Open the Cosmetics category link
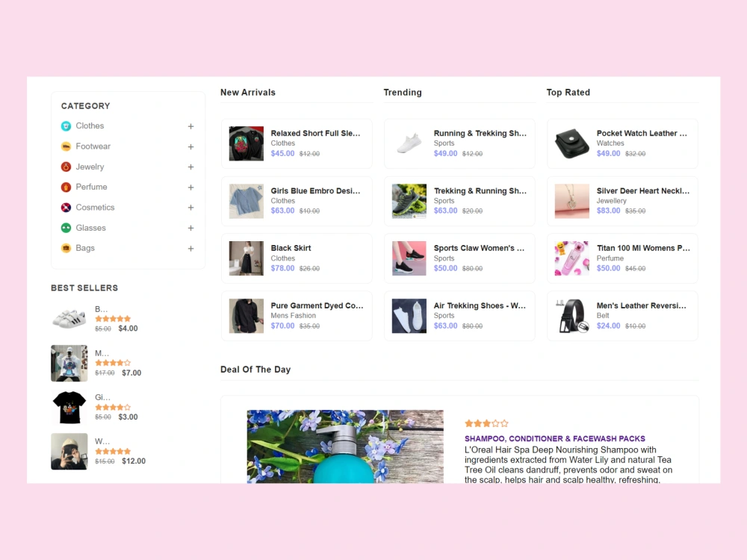747x560 pixels. [x=95, y=207]
